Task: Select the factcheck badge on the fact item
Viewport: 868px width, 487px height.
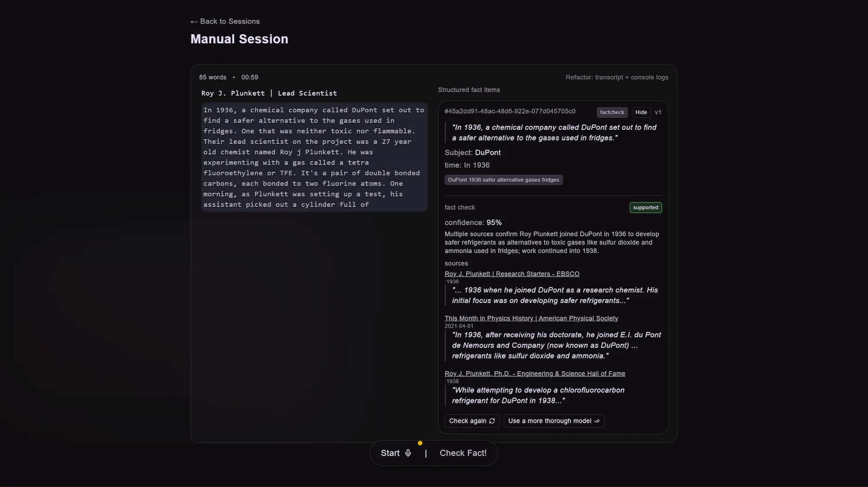Action: (612, 112)
